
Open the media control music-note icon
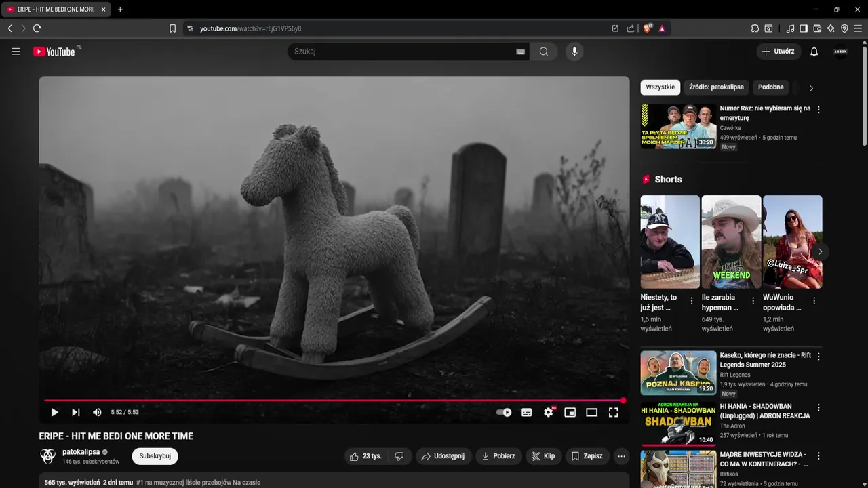pyautogui.click(x=790, y=28)
